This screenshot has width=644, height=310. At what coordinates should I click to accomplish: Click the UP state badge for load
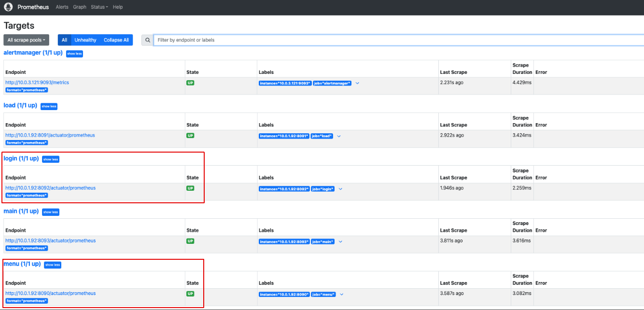pos(190,136)
